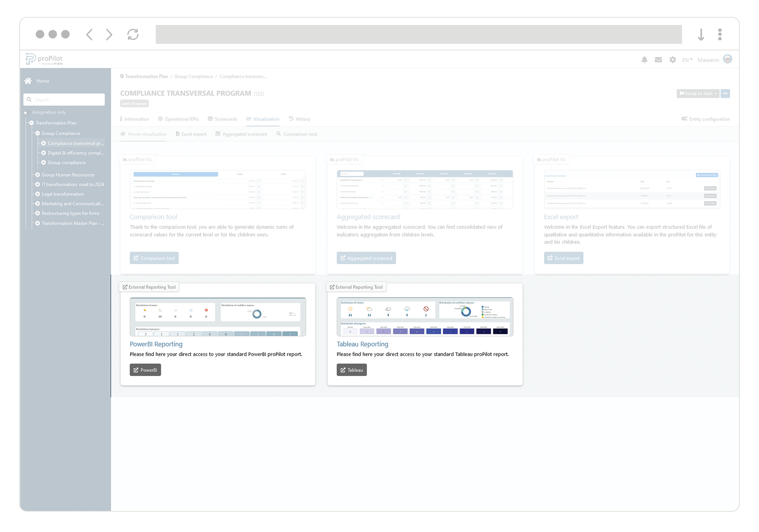
Task: Click the Tableau button
Action: point(351,370)
